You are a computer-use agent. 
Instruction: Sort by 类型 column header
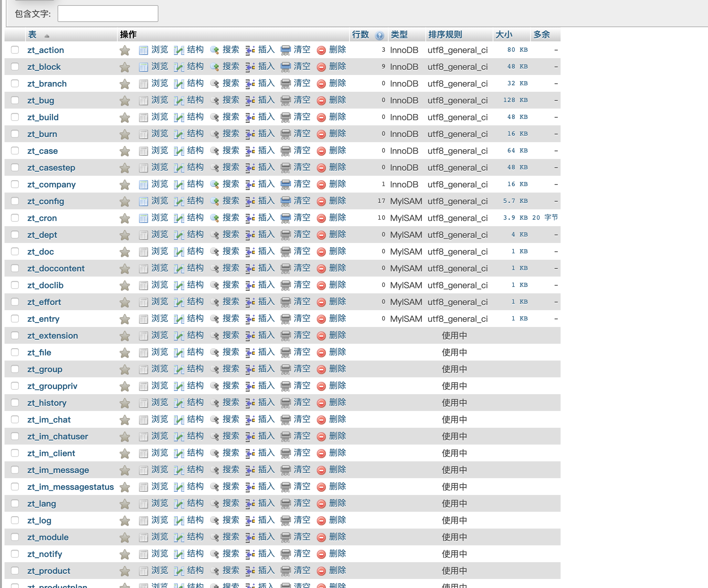click(x=399, y=35)
